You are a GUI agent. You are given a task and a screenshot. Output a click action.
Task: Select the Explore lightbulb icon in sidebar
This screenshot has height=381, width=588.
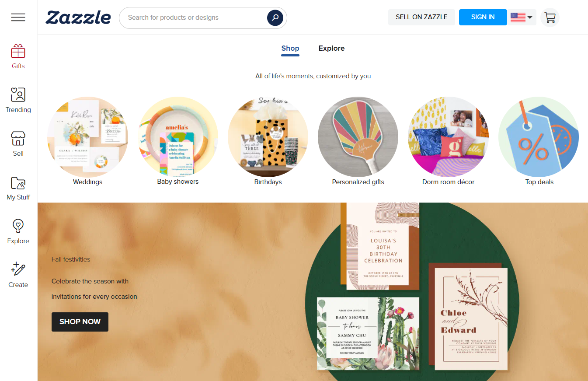pyautogui.click(x=18, y=226)
